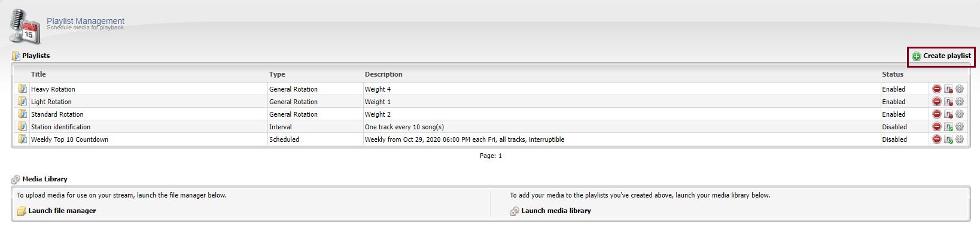Screen dimensions: 980x246
Task: Click the green plus Create playlist icon
Action: [916, 56]
